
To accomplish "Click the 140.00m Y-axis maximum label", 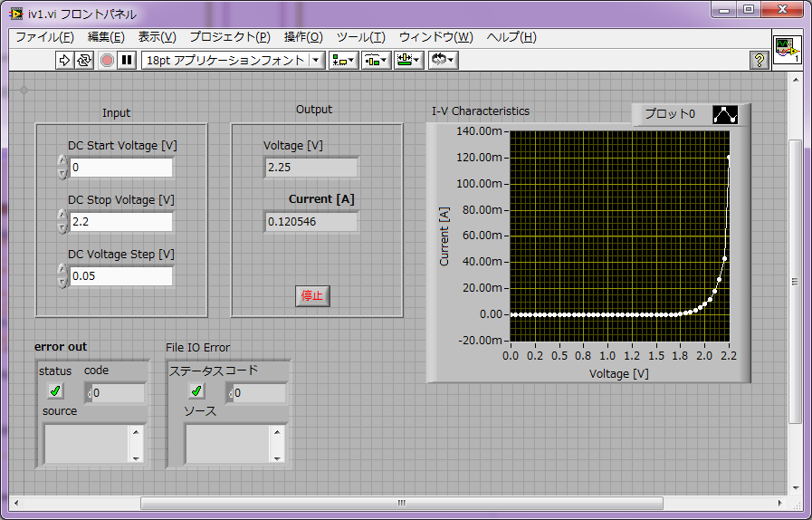I will 479,131.
